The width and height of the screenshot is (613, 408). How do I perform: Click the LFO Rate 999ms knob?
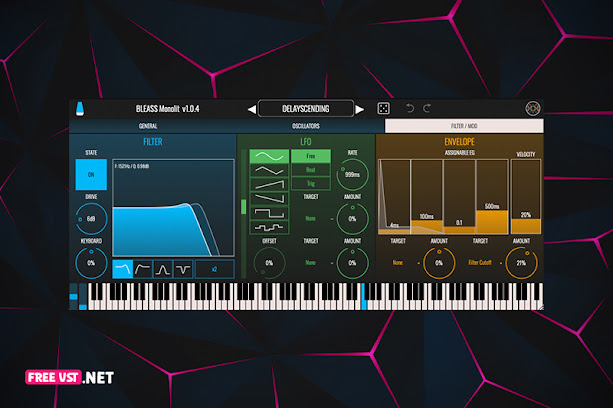click(x=352, y=174)
